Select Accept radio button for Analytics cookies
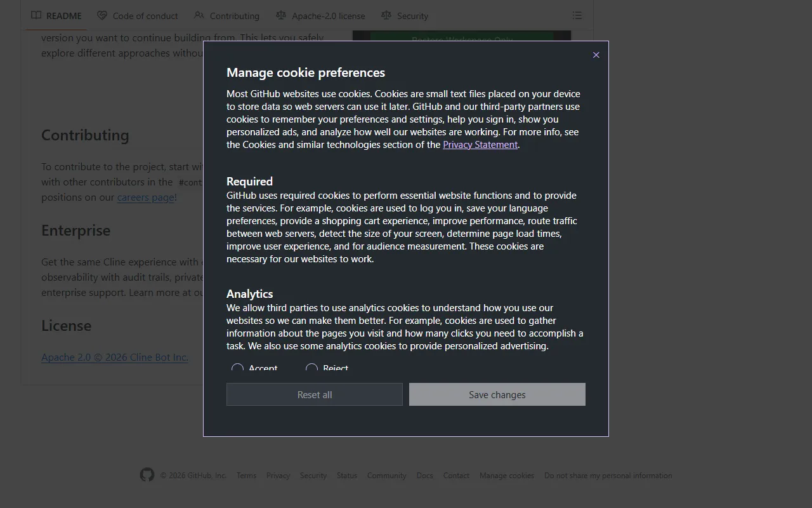The height and width of the screenshot is (508, 812). pyautogui.click(x=238, y=368)
